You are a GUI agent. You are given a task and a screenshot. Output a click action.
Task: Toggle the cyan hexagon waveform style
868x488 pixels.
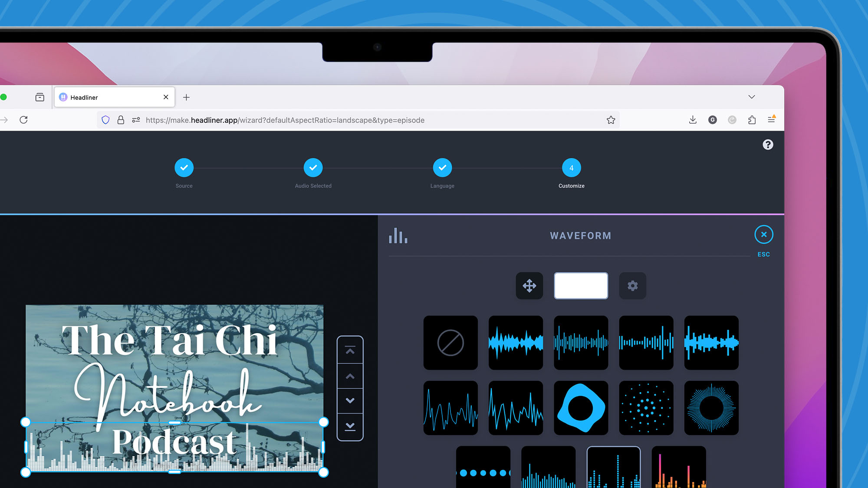point(581,408)
